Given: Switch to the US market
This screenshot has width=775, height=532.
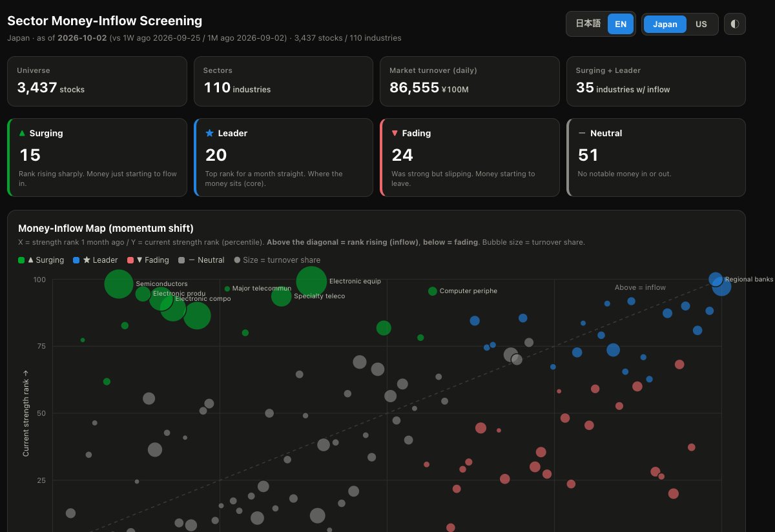Looking at the screenshot, I should (x=701, y=24).
